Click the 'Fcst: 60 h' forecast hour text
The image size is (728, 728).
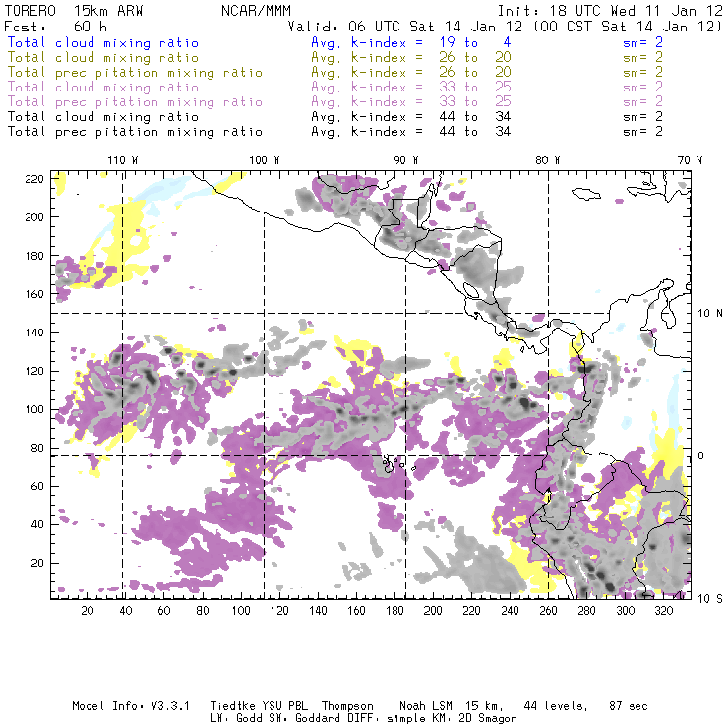pyautogui.click(x=55, y=27)
